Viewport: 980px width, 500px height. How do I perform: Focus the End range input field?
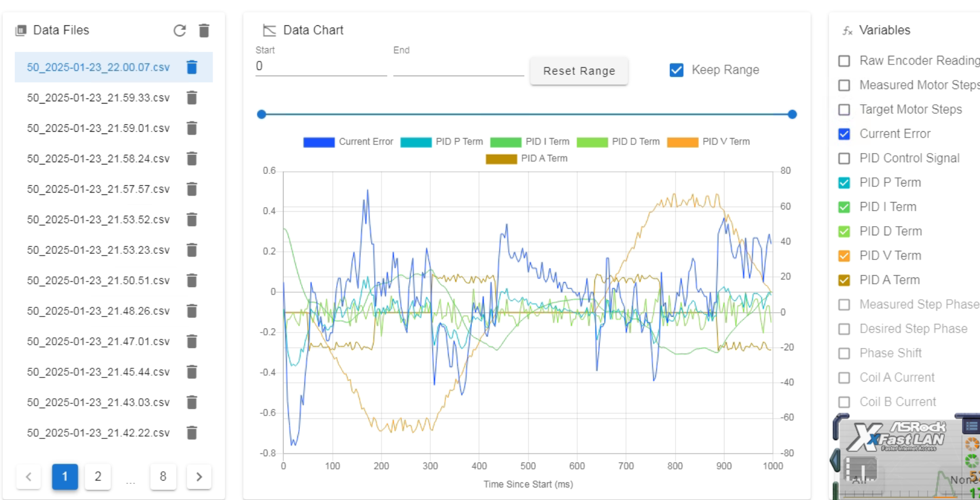coord(459,67)
